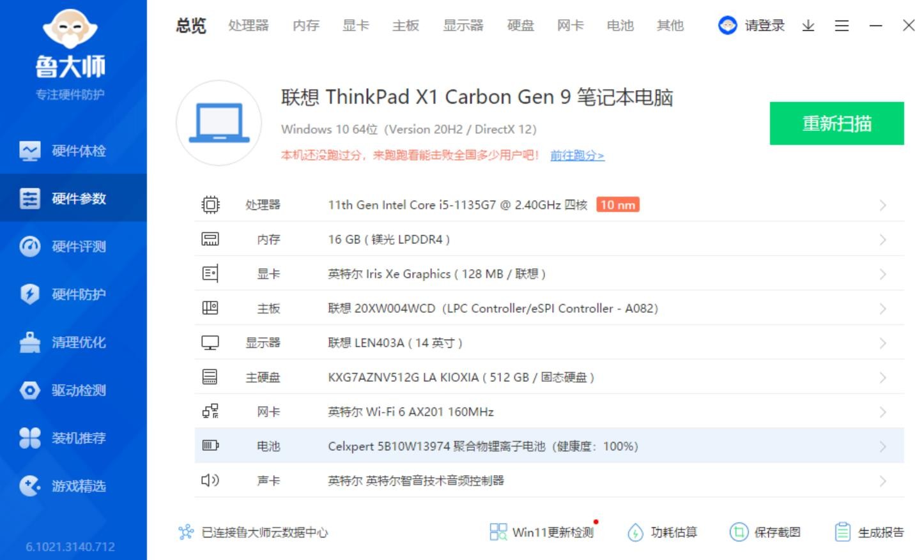Open the 硬件防护 shield icon

[29, 294]
